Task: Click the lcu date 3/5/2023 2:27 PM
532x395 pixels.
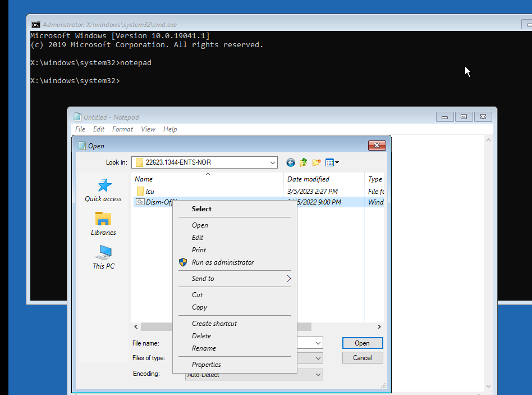Action: pos(313,191)
